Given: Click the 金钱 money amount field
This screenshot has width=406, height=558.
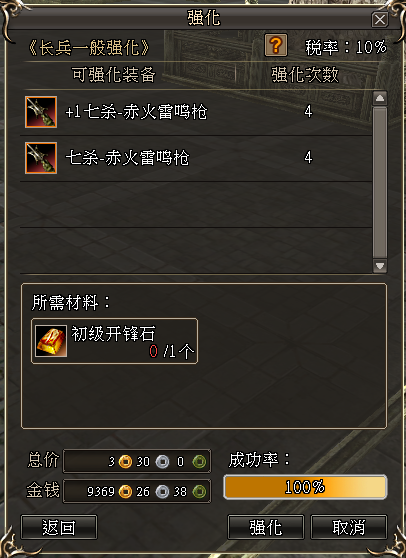Looking at the screenshot, I should pos(137,491).
